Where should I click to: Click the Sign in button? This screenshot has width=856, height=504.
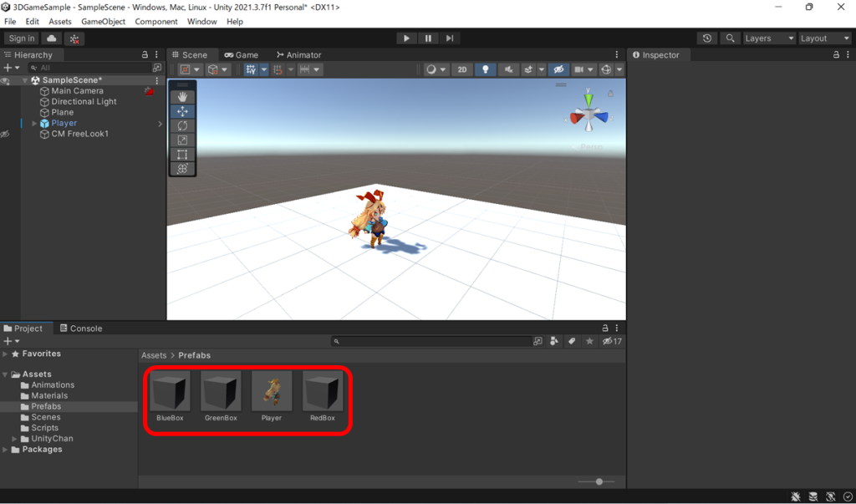coord(21,38)
